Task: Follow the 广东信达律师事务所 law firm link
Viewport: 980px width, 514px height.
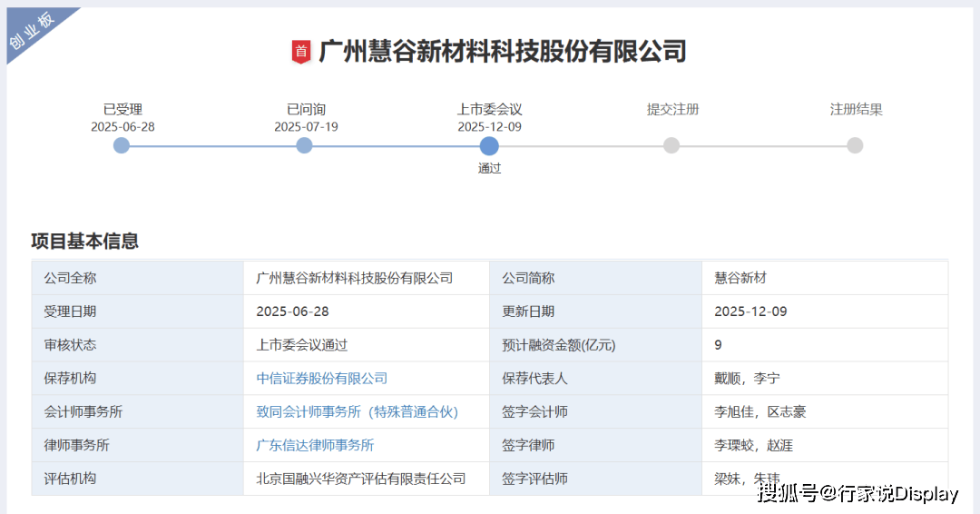Action: pos(315,445)
